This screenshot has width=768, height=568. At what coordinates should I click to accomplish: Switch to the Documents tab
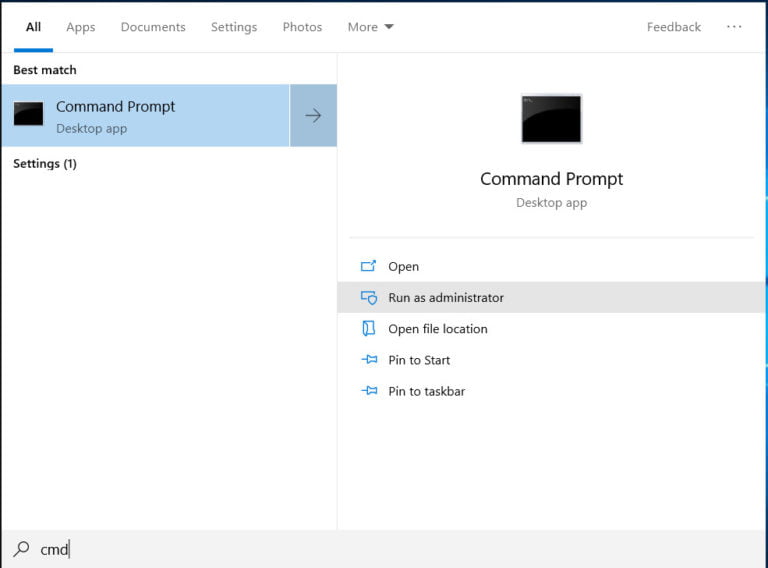(153, 27)
